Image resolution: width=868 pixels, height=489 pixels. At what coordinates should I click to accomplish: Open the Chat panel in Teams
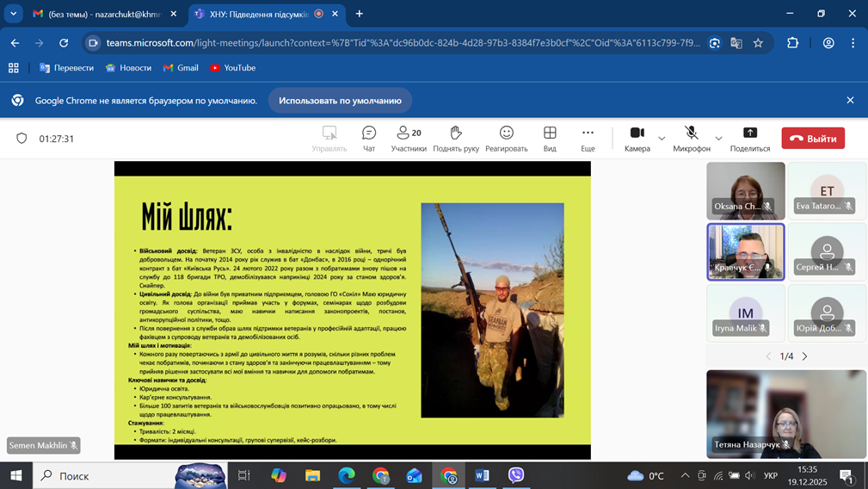click(368, 138)
